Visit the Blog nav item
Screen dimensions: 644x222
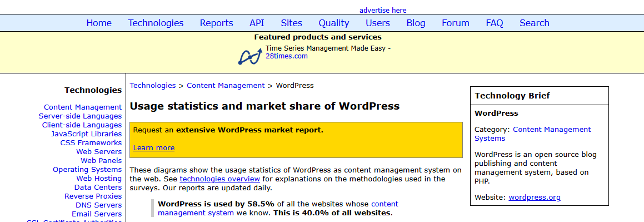coord(416,23)
